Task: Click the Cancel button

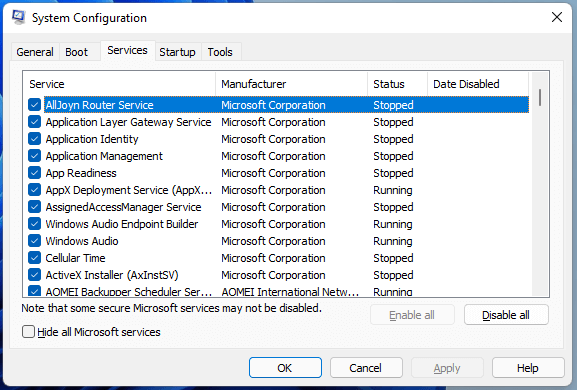Action: click(x=366, y=368)
